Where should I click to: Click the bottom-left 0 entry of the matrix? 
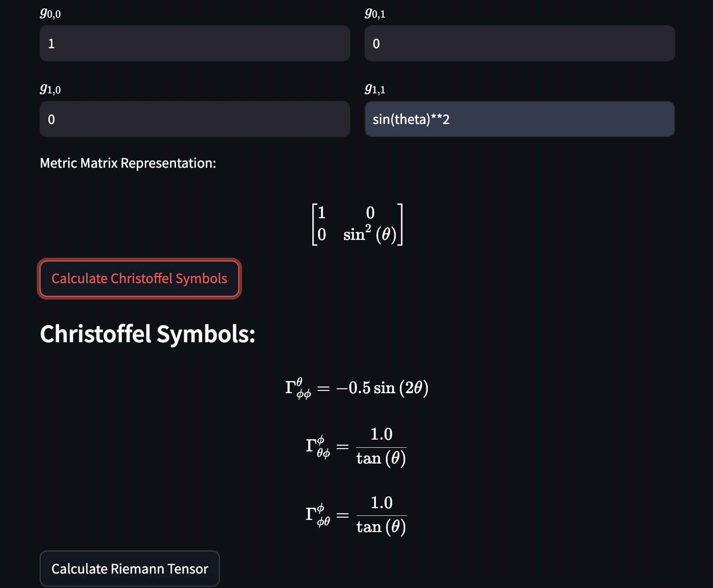point(322,234)
